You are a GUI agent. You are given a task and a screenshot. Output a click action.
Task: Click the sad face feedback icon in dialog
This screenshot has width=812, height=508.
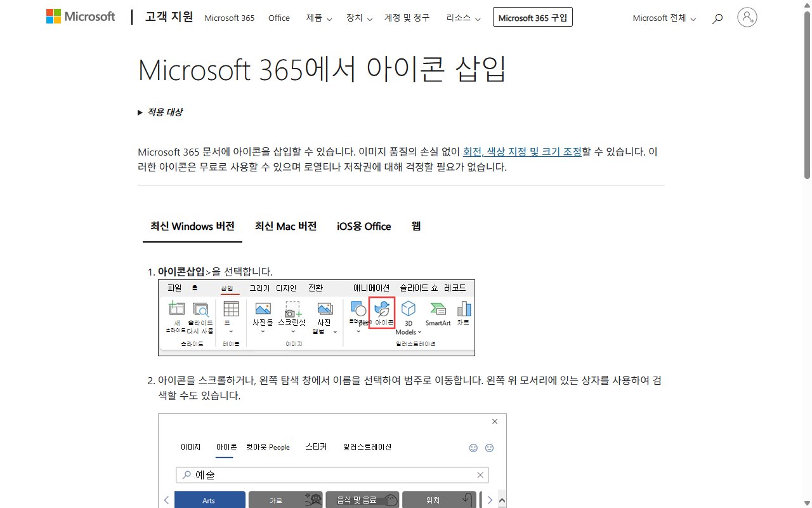click(x=489, y=448)
